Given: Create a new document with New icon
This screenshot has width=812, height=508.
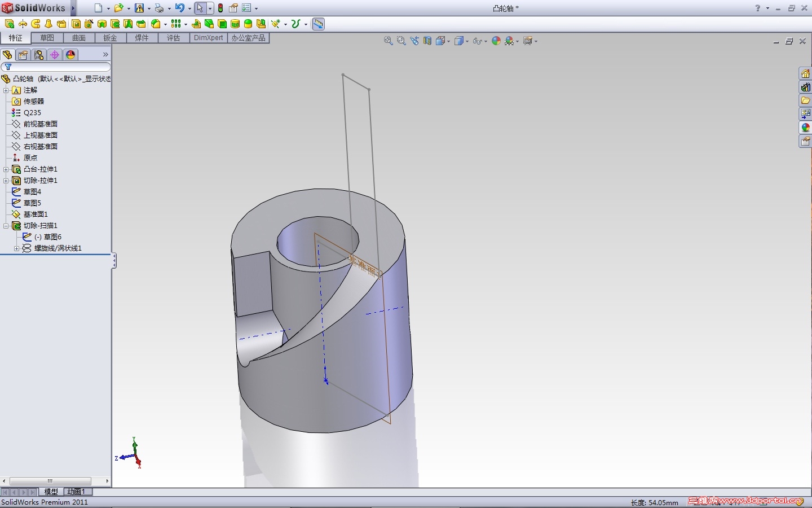Looking at the screenshot, I should coord(99,8).
